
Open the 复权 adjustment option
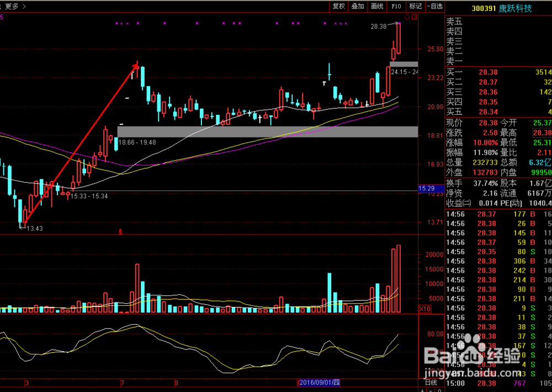(x=339, y=6)
